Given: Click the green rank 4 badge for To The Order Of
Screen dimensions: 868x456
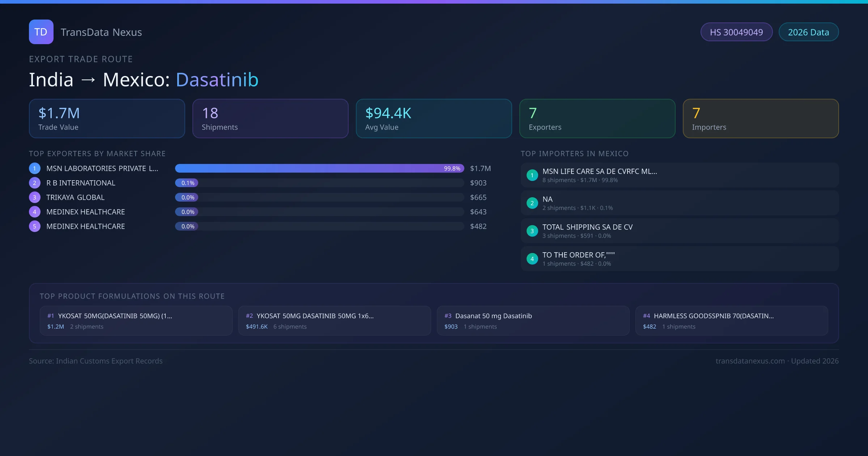Looking at the screenshot, I should click(532, 259).
